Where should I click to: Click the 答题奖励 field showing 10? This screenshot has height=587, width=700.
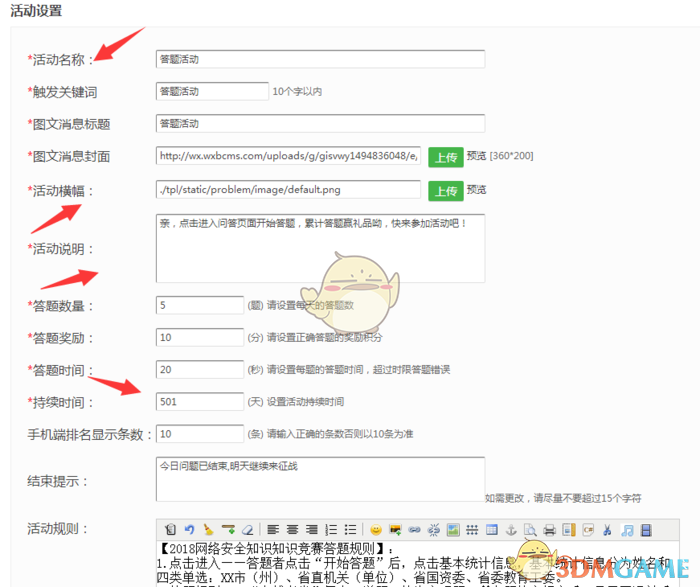(200, 337)
